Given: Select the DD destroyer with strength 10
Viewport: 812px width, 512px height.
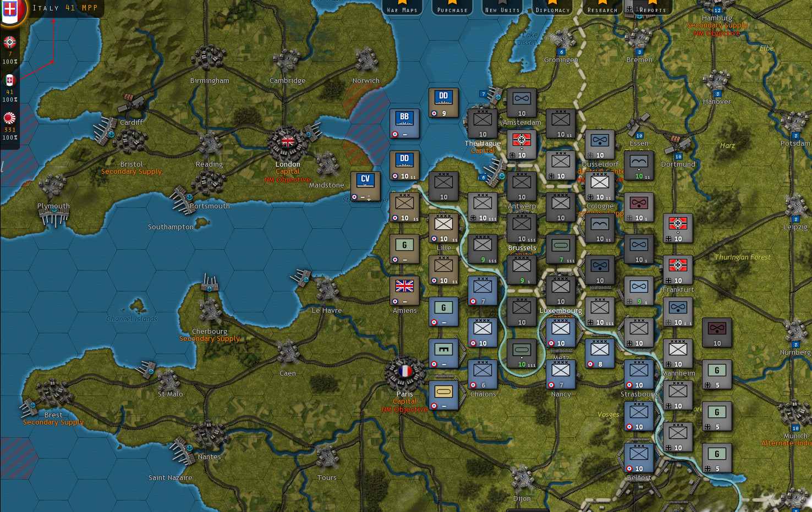Looking at the screenshot, I should 404,165.
